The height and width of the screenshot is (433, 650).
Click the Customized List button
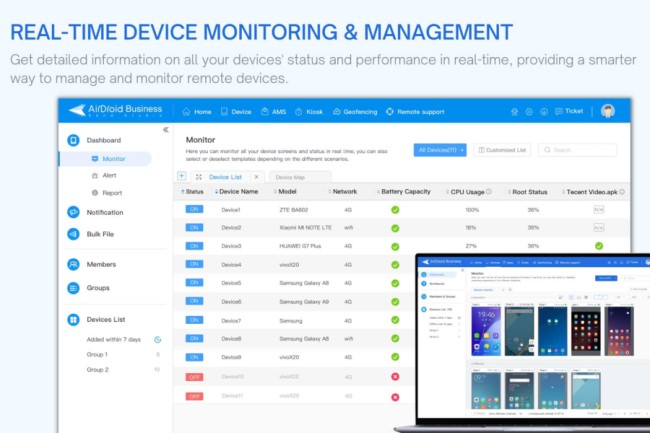pyautogui.click(x=502, y=150)
